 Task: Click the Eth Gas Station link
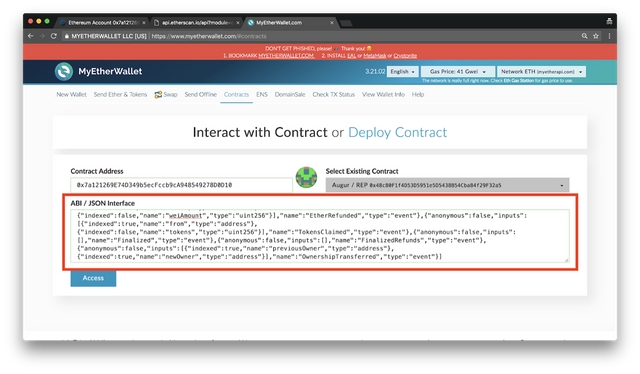click(x=518, y=80)
